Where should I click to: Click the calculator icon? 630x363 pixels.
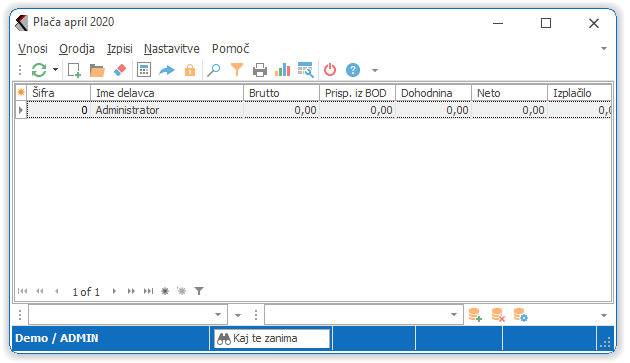(x=144, y=70)
